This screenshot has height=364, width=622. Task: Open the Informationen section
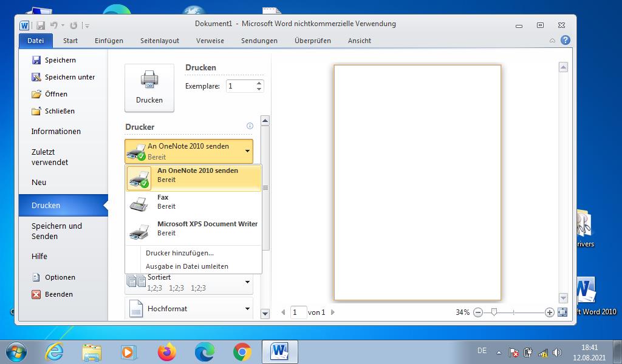tap(56, 131)
